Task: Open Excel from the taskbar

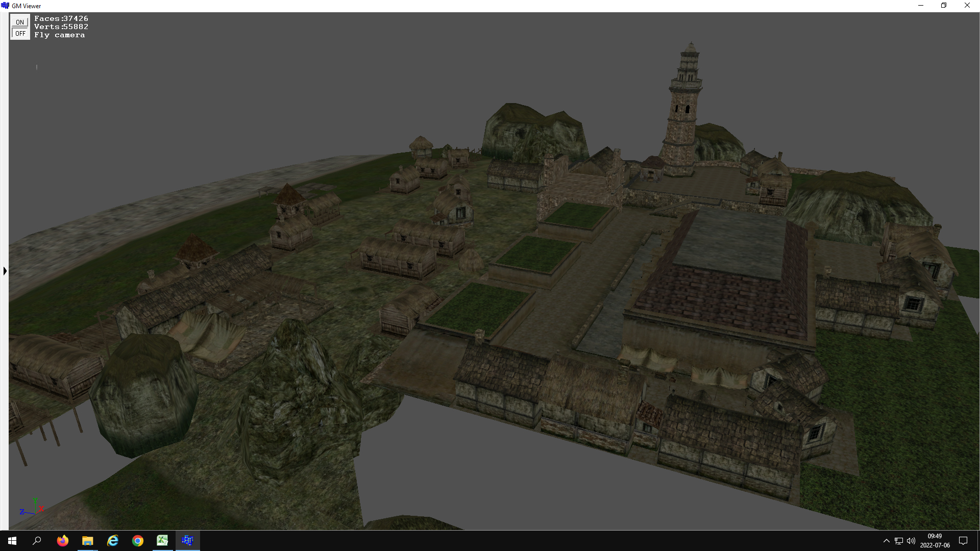Action: tap(162, 540)
